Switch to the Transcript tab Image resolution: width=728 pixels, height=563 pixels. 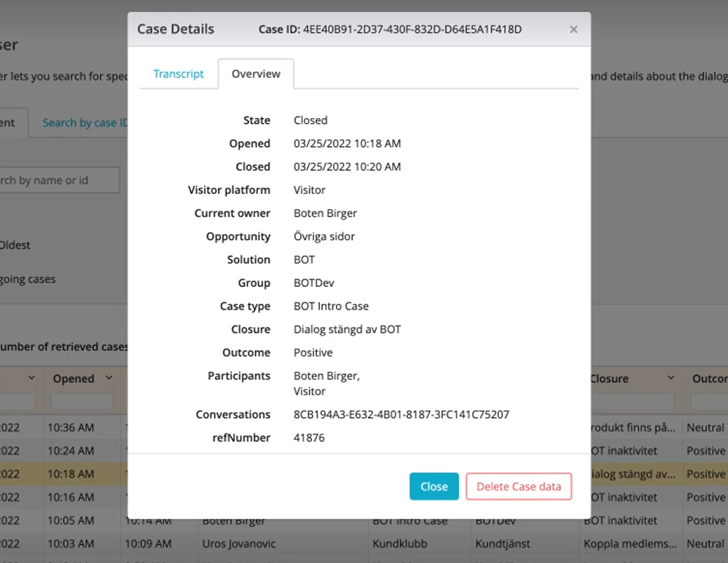tap(178, 74)
